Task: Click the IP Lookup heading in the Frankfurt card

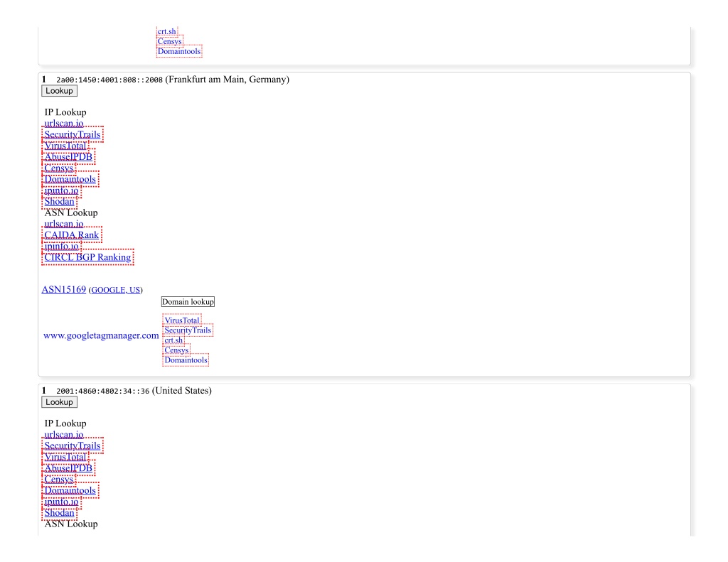Action: pyautogui.click(x=65, y=112)
